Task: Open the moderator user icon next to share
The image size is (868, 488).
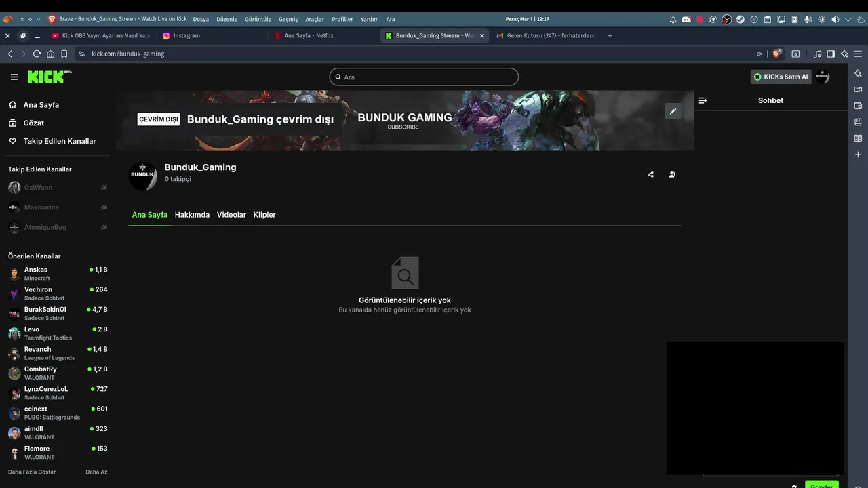Action: [x=672, y=174]
